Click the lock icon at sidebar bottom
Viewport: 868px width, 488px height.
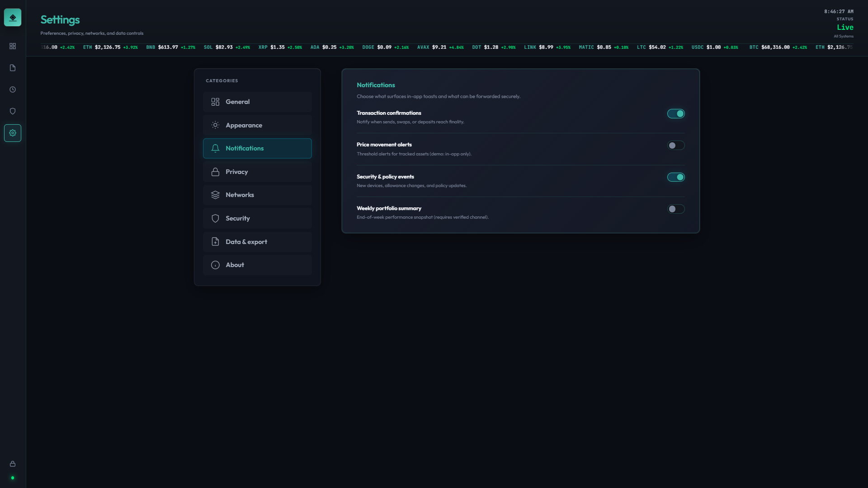[13, 464]
